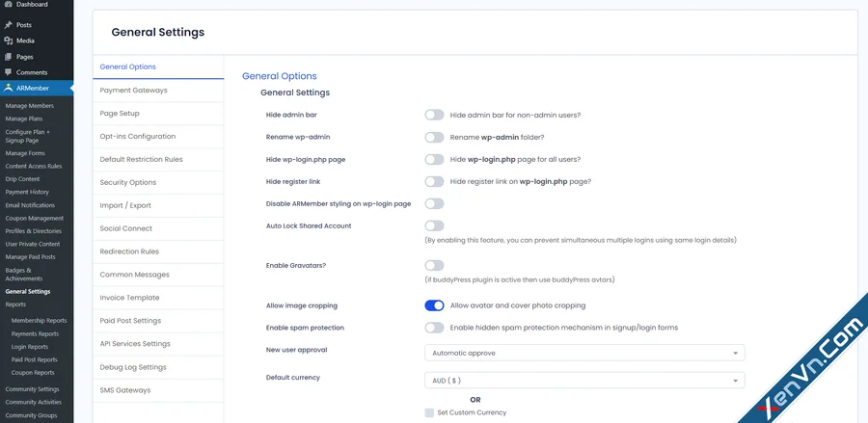Open Badges & Achievements
The height and width of the screenshot is (423, 868).
click(24, 275)
